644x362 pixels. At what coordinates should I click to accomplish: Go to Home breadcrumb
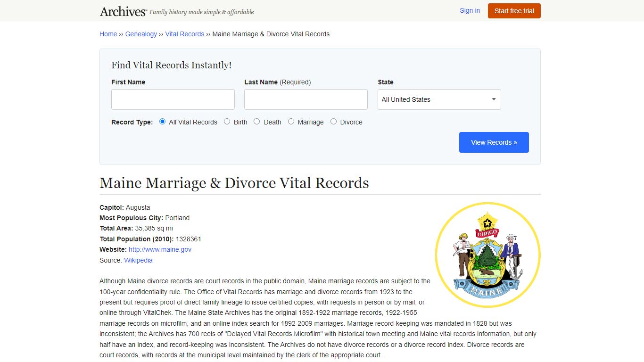108,34
